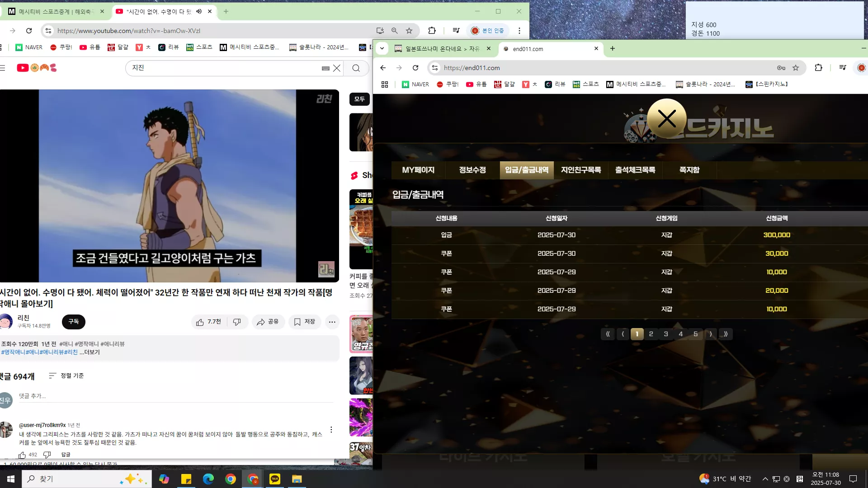Reload the end011.com page
The image size is (868, 488).
coord(415,68)
